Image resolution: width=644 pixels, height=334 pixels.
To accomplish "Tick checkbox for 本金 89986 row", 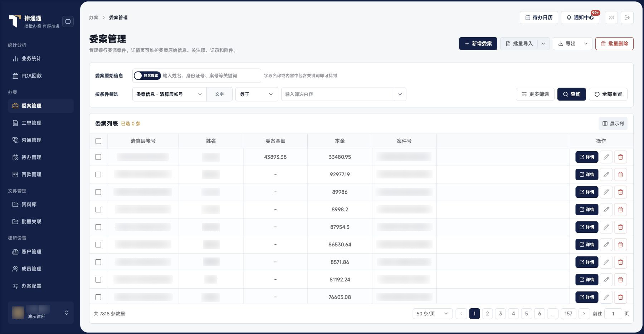I will (98, 192).
